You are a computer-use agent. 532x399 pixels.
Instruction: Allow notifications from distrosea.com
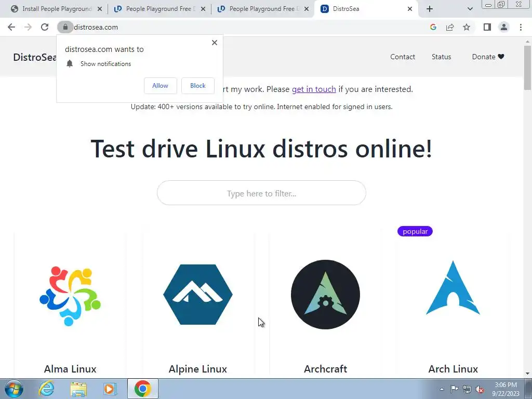point(160,86)
